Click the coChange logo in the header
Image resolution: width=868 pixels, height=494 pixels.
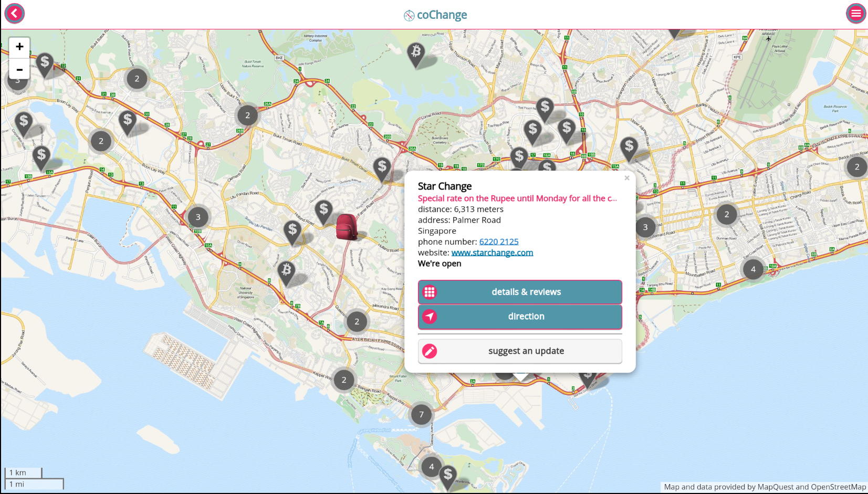pyautogui.click(x=435, y=15)
